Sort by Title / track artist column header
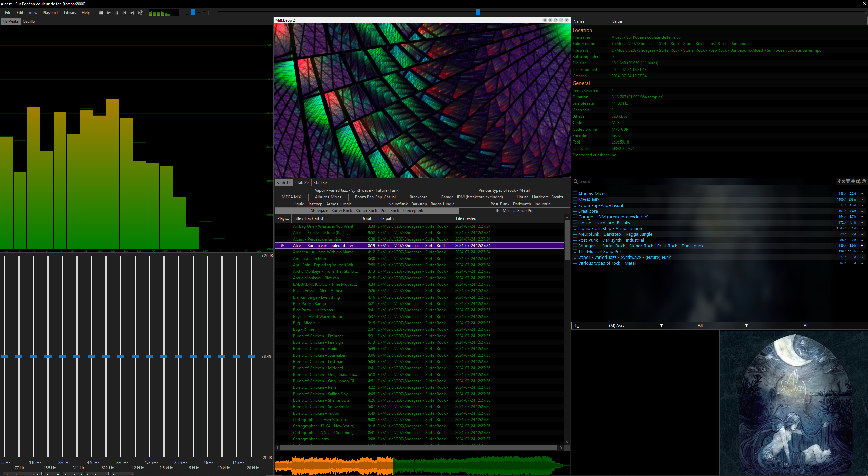Screen dimensions: 868x476 tap(325, 218)
